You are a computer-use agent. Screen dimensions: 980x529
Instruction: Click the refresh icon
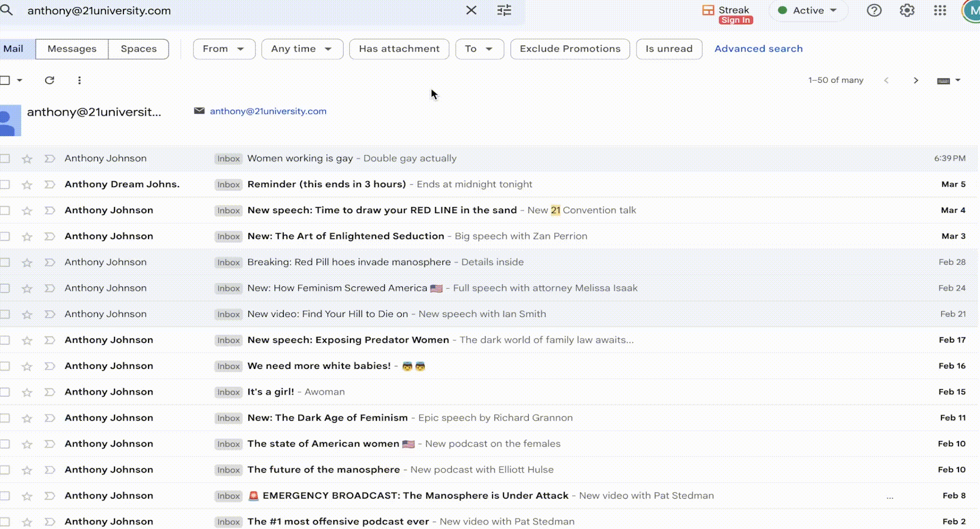click(x=49, y=80)
